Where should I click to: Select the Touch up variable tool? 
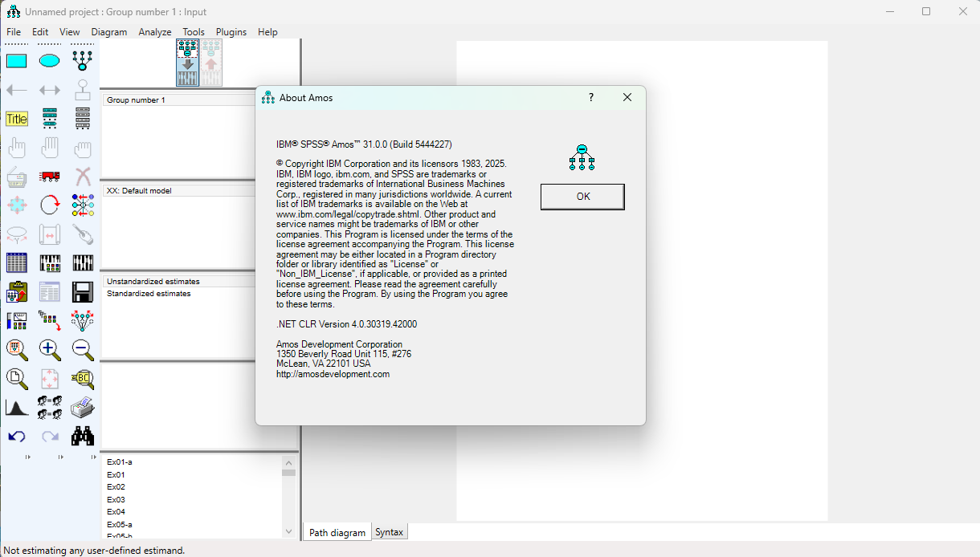83,234
